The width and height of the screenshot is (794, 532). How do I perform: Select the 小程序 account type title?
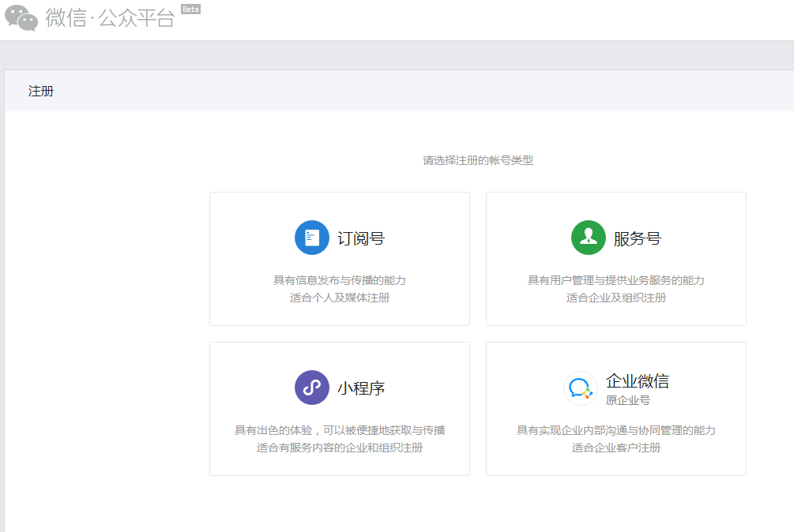[361, 388]
